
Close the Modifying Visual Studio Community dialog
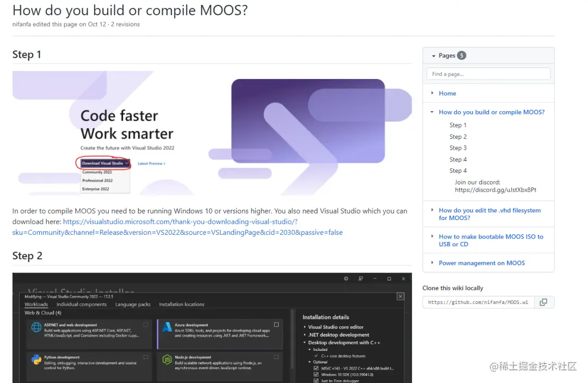401,296
